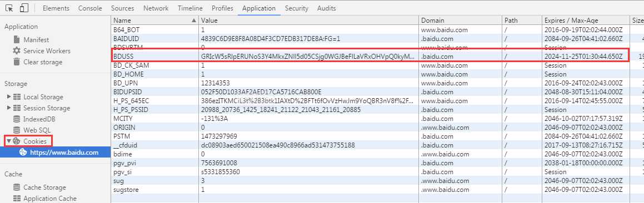Switch to the Elements tab
This screenshot has width=644, height=203.
(56, 8)
